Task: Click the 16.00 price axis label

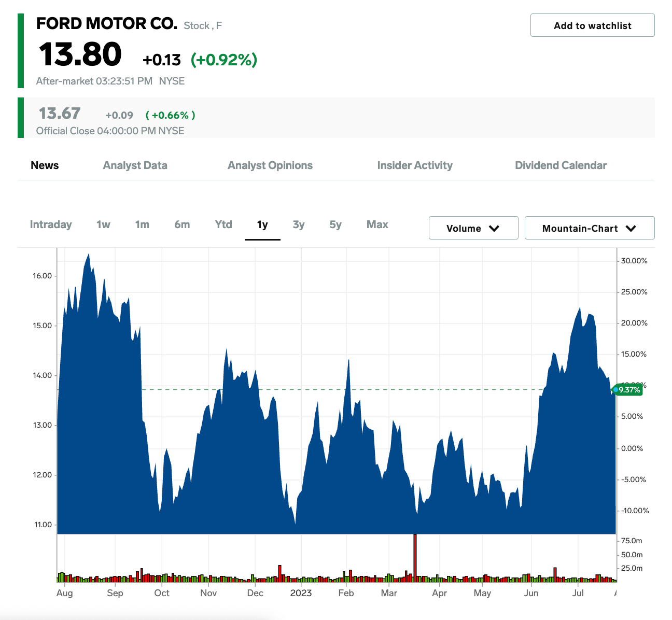Action: (43, 276)
